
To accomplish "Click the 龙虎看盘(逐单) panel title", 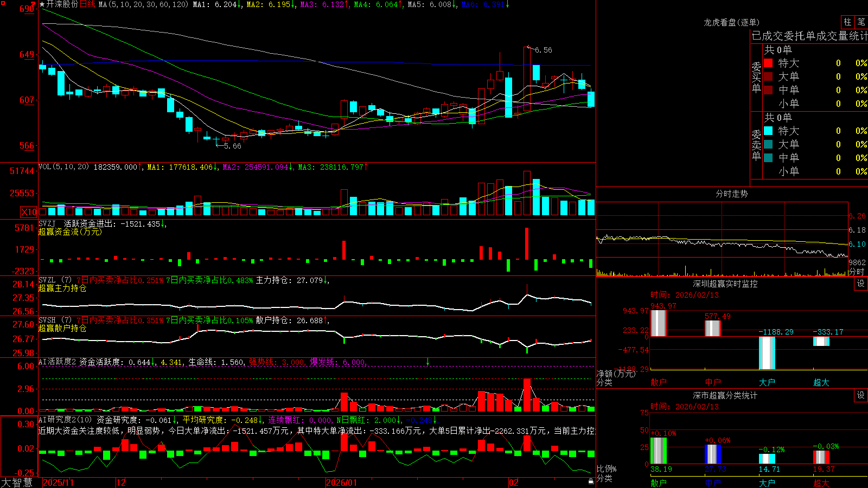I will [x=731, y=22].
